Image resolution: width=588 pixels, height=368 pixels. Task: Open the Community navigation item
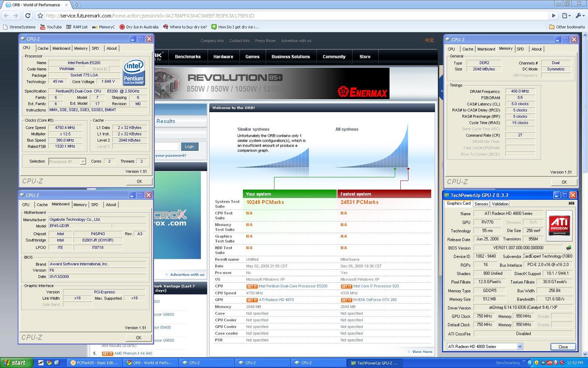point(334,57)
